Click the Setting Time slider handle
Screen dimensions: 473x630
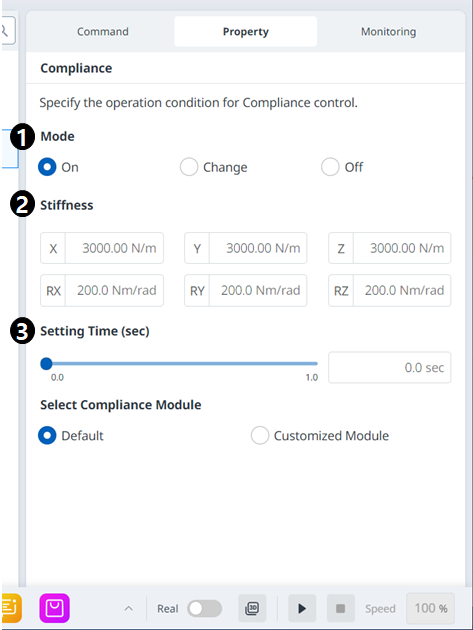[x=47, y=364]
